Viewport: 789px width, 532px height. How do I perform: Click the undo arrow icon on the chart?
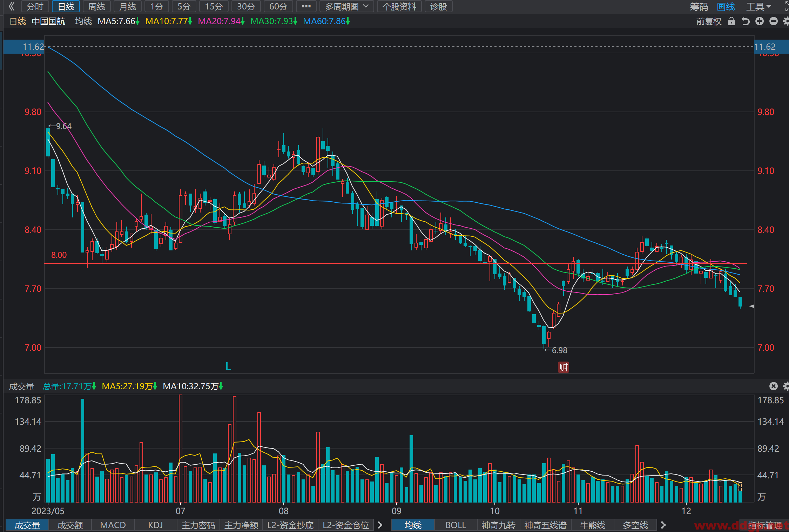point(746,21)
